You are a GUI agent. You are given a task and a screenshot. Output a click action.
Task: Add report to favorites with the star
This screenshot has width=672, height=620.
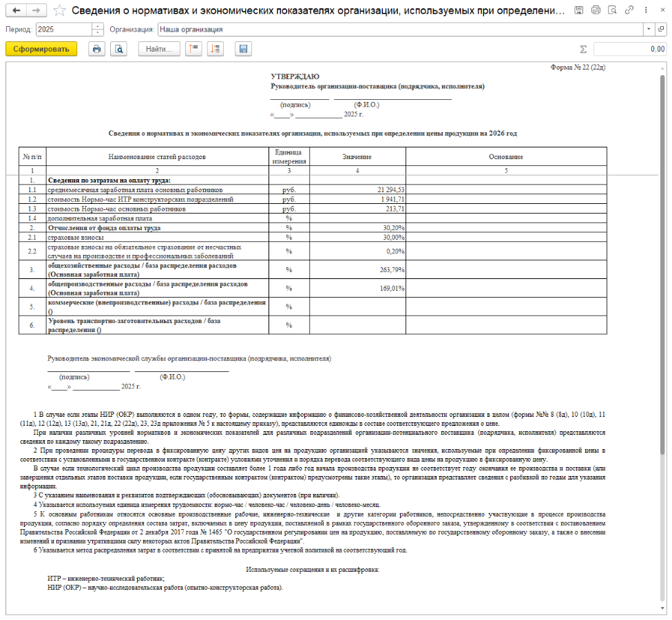tap(60, 10)
